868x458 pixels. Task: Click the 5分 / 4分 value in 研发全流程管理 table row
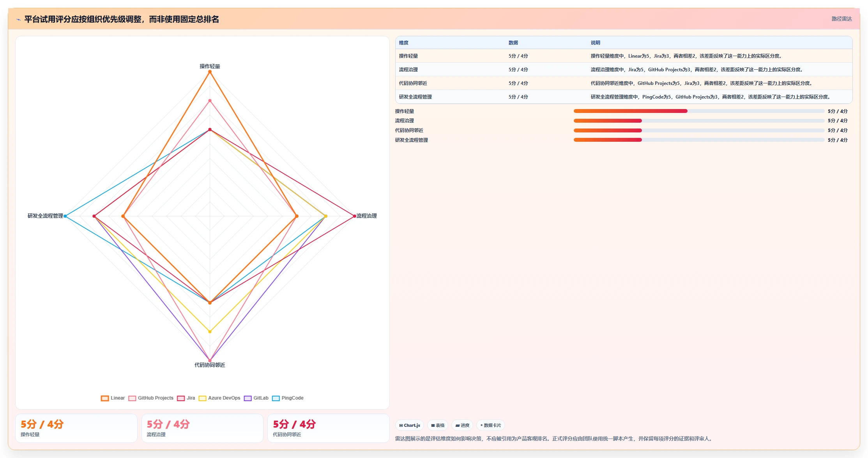518,97
